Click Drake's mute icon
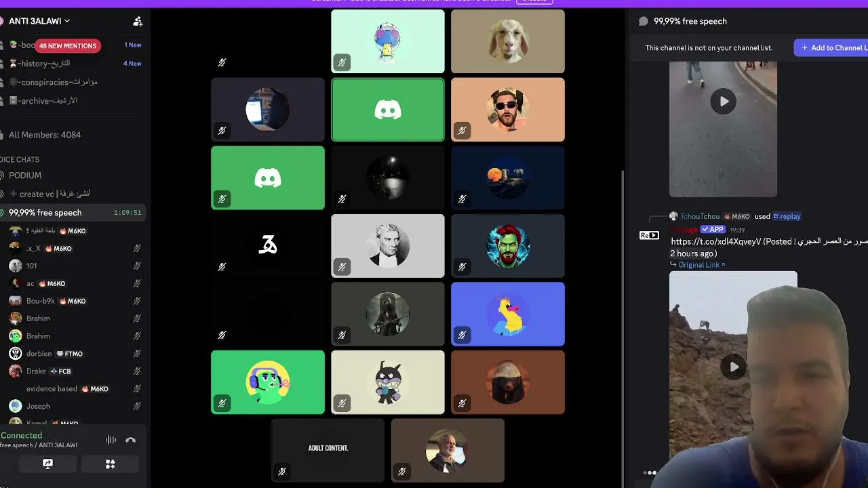 (137, 371)
